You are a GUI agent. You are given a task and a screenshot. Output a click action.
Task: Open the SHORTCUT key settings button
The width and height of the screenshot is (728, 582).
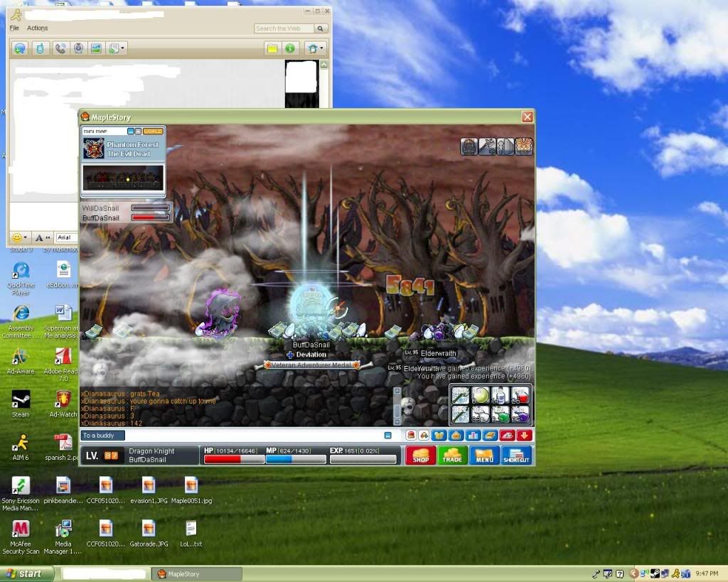[x=516, y=456]
